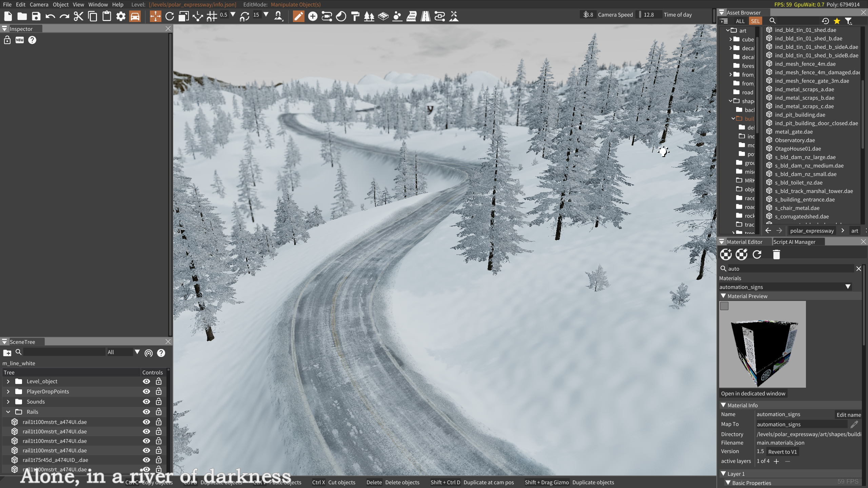This screenshot has height=488, width=868.
Task: Lock the PlayerDropPoints folder
Action: [158, 391]
